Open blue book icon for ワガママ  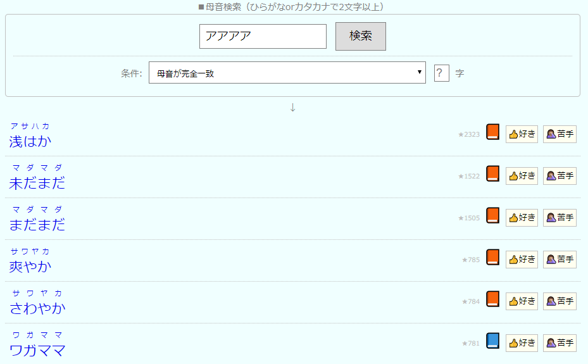(492, 341)
